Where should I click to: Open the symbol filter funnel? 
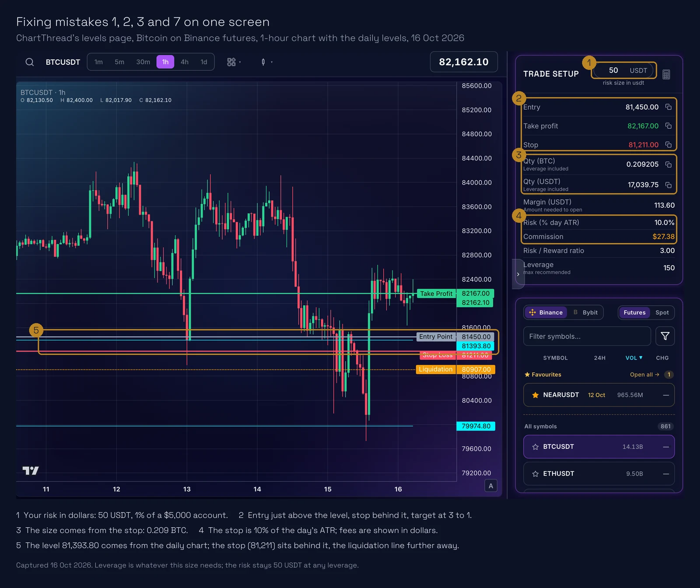tap(665, 336)
